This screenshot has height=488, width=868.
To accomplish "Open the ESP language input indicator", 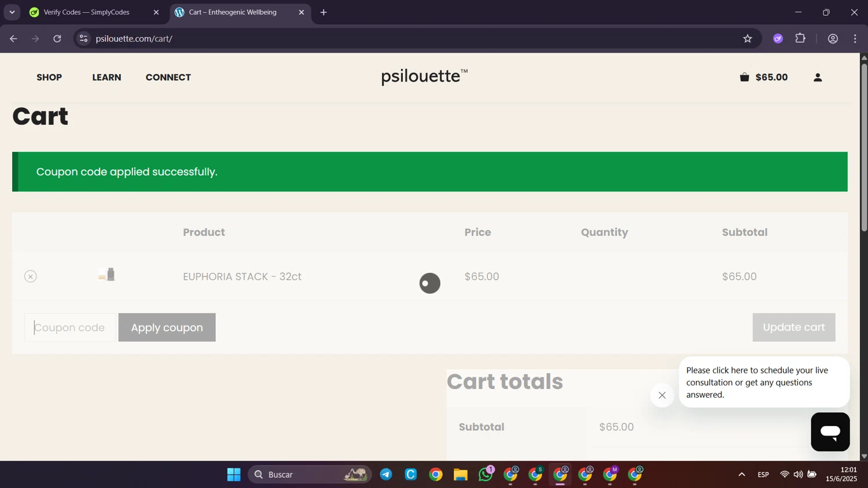I will 763,475.
